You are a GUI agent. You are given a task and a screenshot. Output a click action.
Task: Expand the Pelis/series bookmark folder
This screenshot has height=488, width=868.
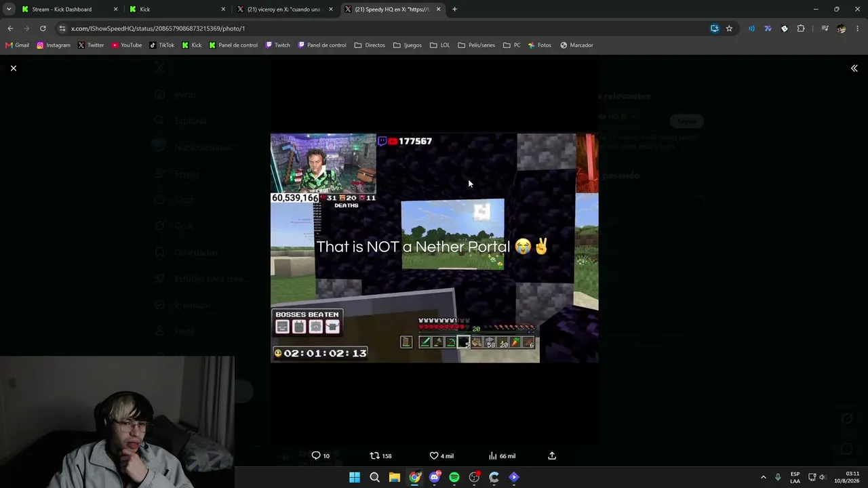tap(477, 45)
